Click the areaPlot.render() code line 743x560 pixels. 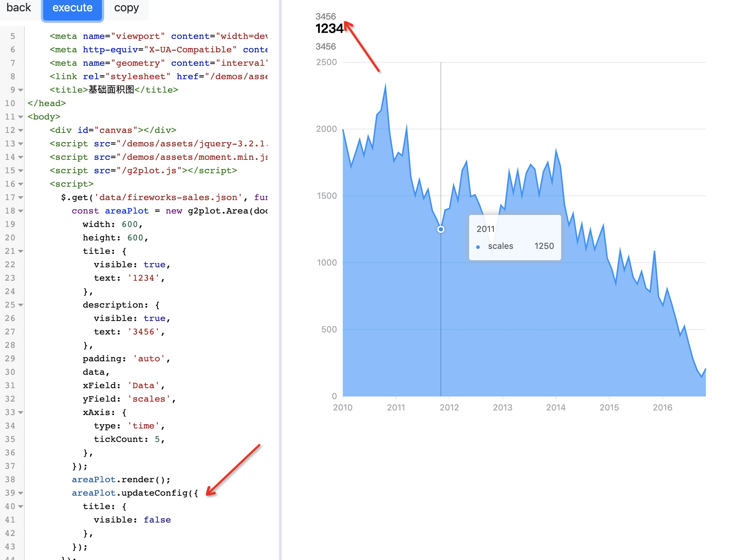tap(121, 479)
